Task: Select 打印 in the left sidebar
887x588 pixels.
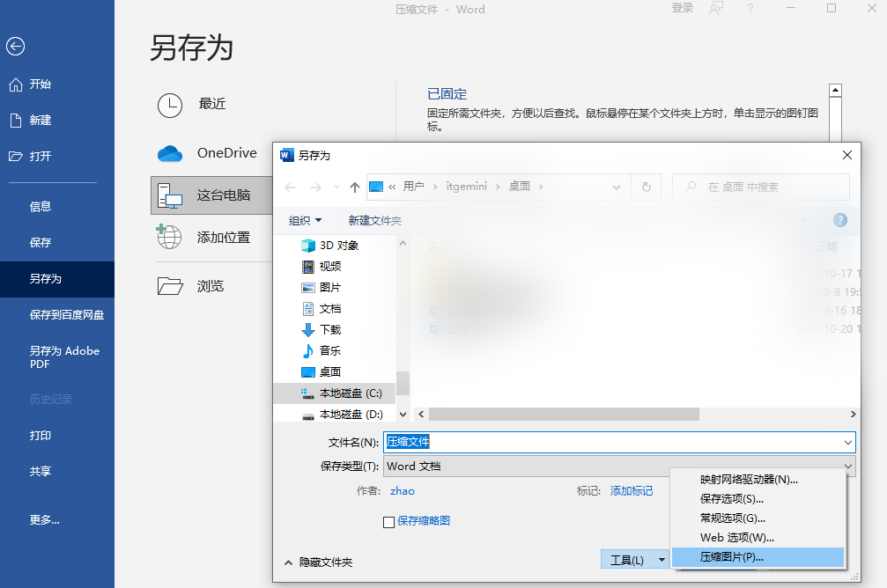Action: point(41,435)
